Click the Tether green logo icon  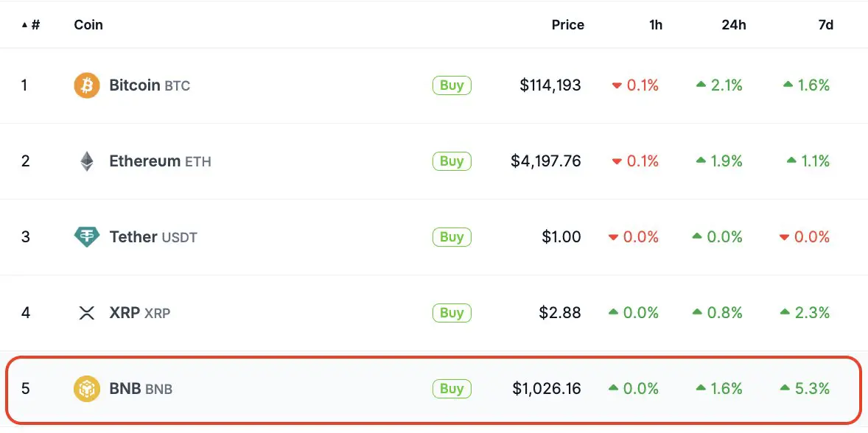point(87,236)
